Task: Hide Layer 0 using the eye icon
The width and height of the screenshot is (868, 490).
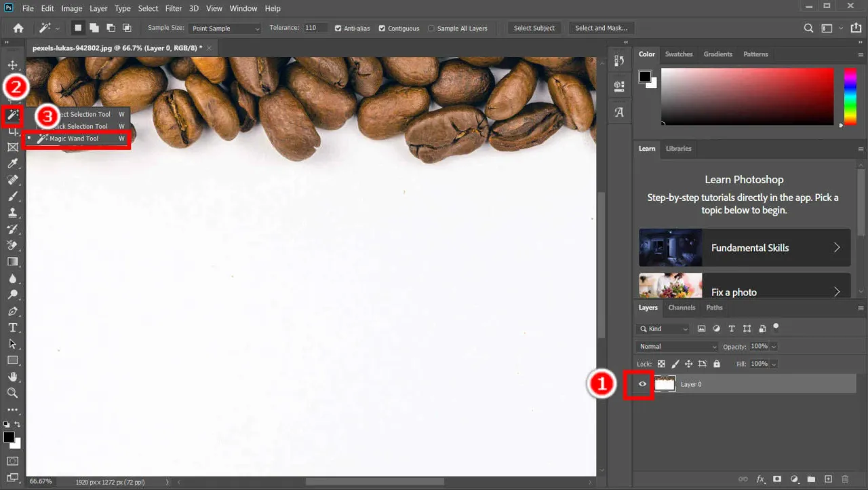Action: pyautogui.click(x=642, y=384)
